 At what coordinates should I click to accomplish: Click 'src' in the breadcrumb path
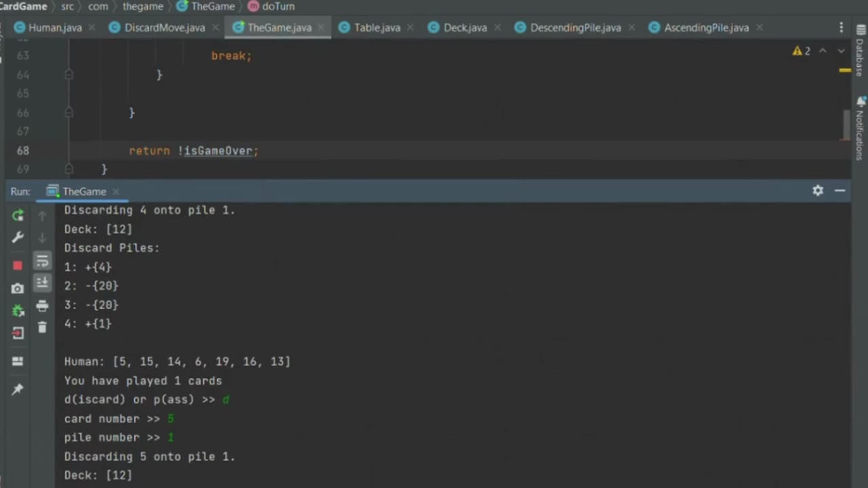[x=68, y=6]
